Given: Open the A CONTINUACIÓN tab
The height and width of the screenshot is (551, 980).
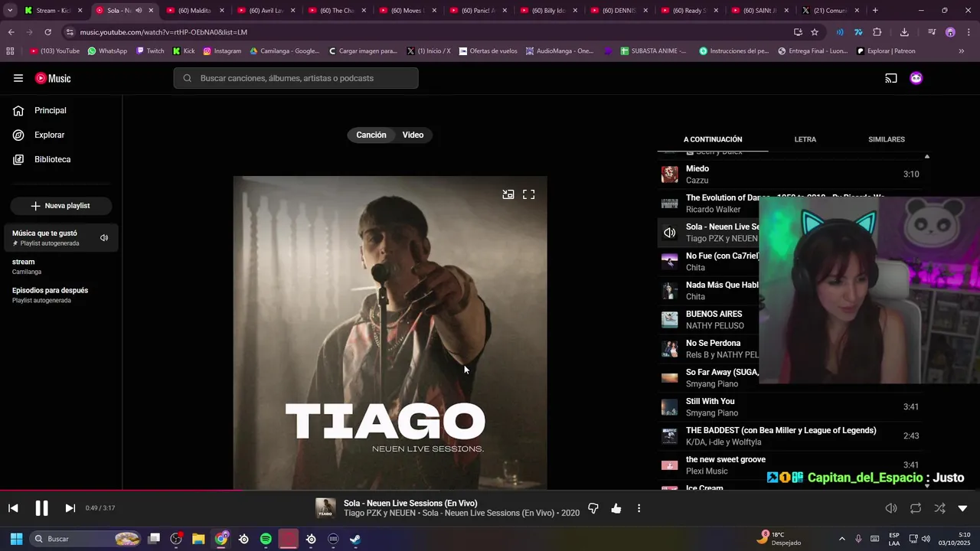Looking at the screenshot, I should pyautogui.click(x=713, y=139).
